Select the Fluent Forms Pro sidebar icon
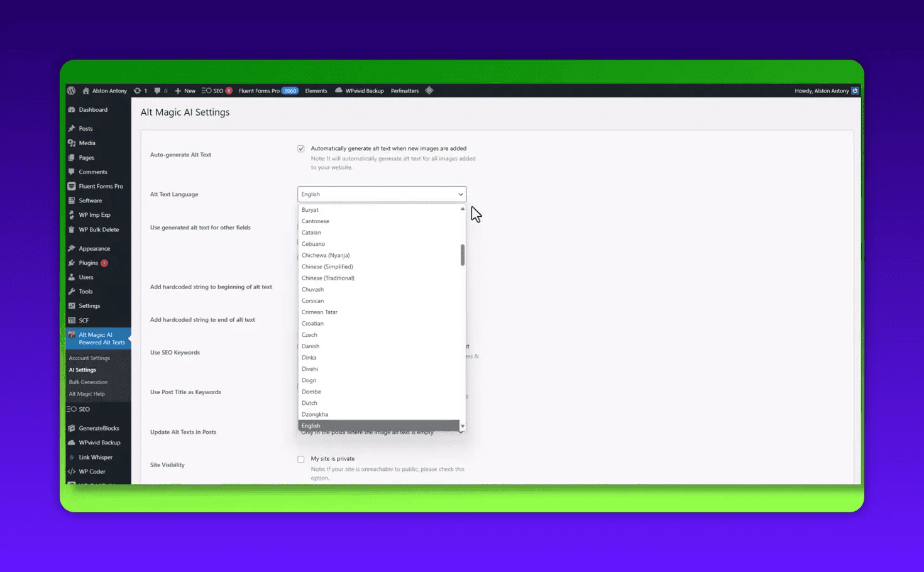This screenshot has width=924, height=572. tap(72, 186)
